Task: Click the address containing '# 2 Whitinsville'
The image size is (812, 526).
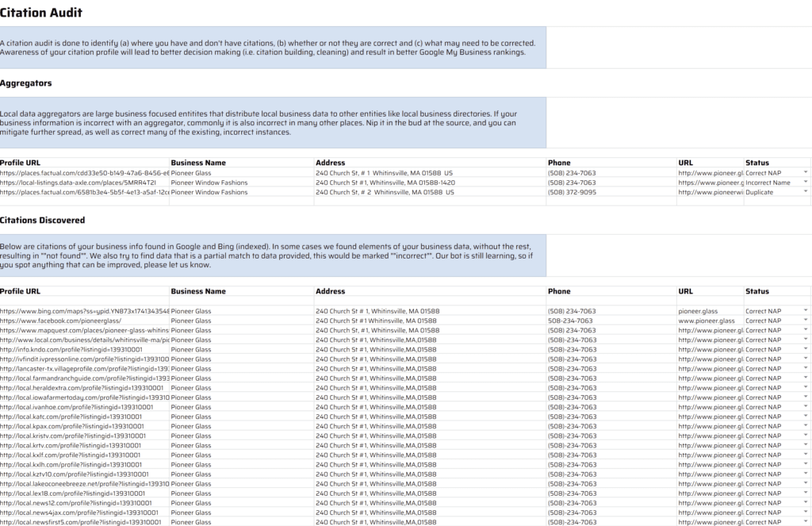Action: (x=385, y=192)
